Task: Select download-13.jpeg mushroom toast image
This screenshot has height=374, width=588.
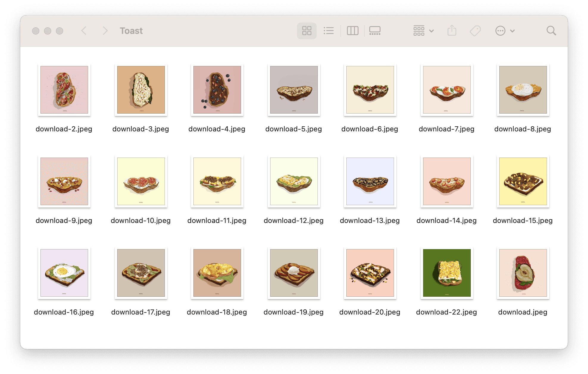Action: click(x=370, y=181)
